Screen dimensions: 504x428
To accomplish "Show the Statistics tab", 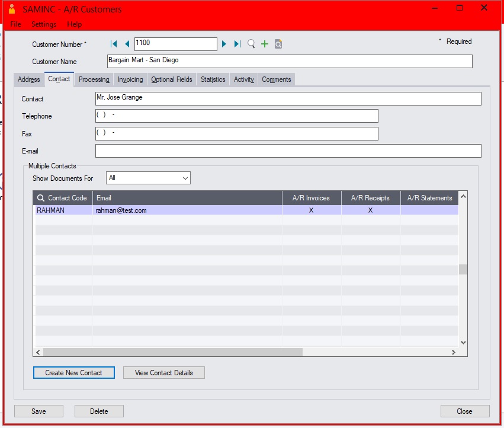I will pos(213,79).
